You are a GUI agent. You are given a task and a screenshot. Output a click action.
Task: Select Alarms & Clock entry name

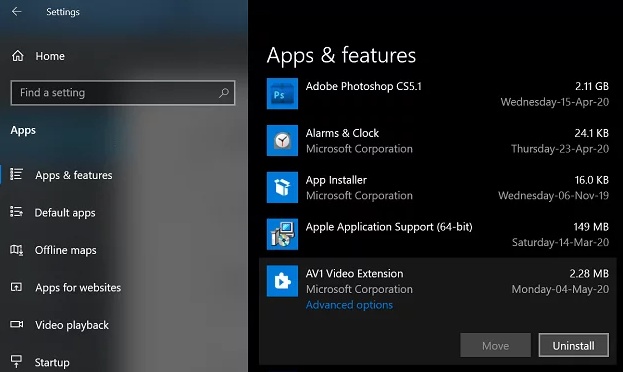342,133
